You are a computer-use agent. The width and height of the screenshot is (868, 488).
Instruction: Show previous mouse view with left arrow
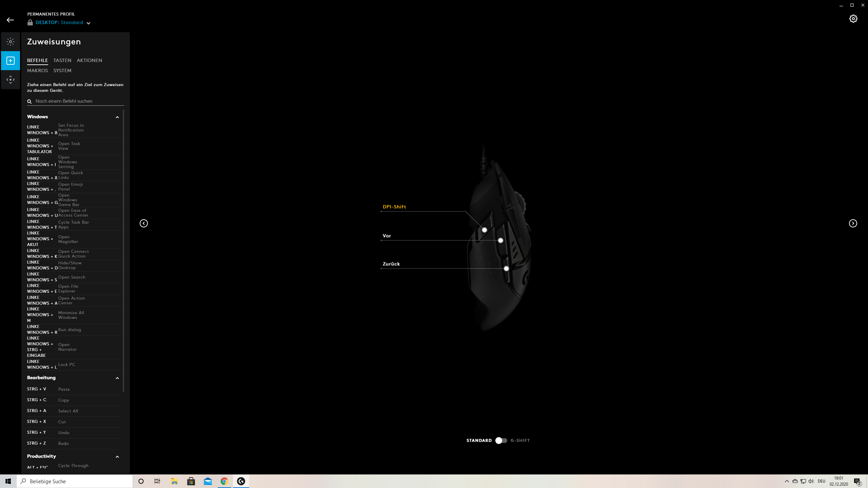pyautogui.click(x=144, y=223)
